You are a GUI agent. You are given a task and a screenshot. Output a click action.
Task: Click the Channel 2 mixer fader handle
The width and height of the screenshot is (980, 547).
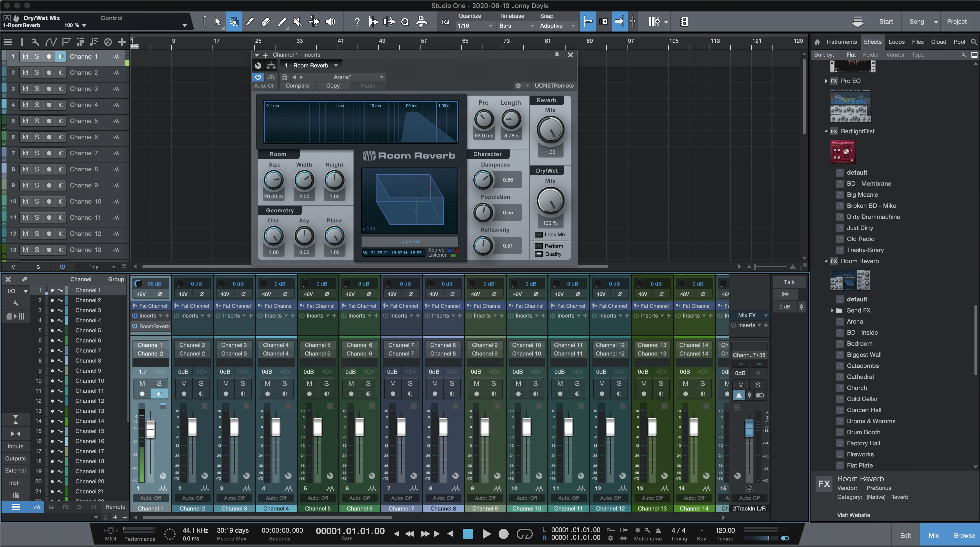pyautogui.click(x=192, y=427)
